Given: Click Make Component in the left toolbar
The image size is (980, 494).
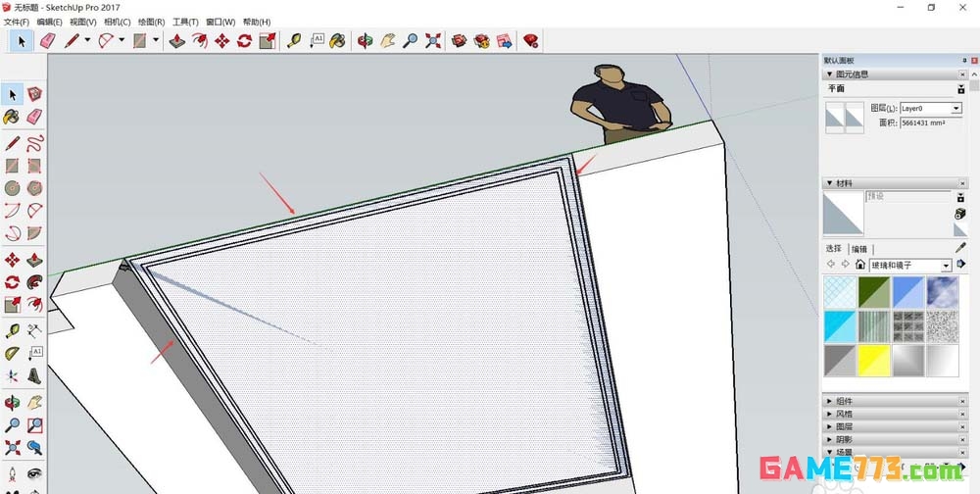Looking at the screenshot, I should 35,94.
